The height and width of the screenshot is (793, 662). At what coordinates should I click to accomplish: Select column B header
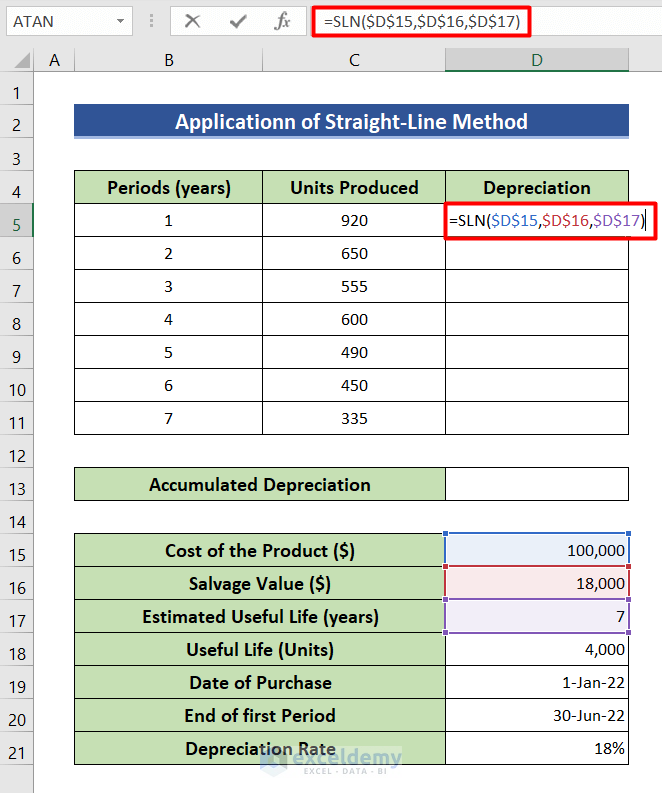click(x=168, y=60)
